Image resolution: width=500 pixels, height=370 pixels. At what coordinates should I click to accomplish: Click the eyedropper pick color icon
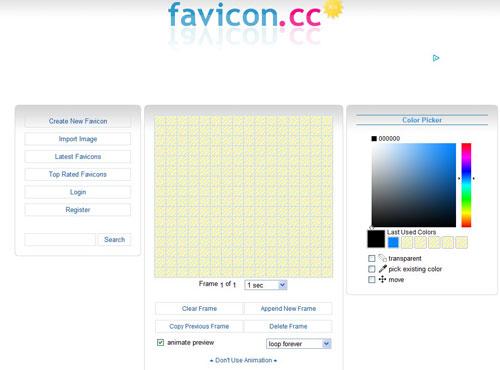tap(382, 269)
